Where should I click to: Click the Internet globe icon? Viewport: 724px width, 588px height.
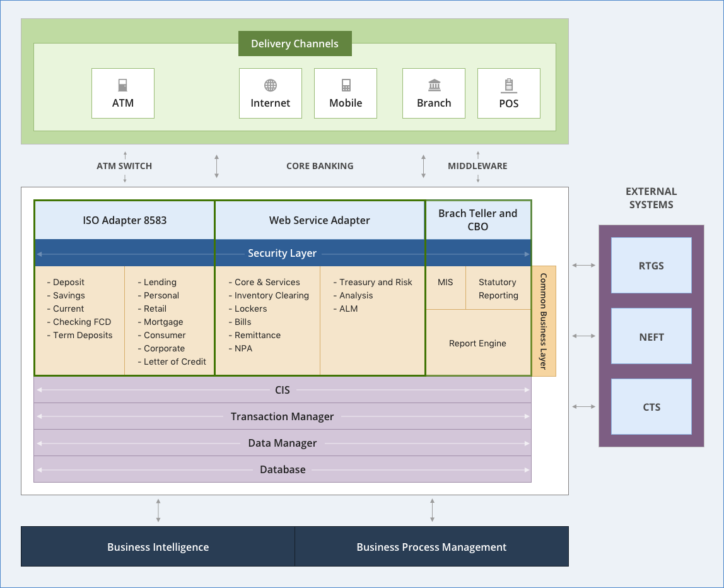tap(271, 85)
